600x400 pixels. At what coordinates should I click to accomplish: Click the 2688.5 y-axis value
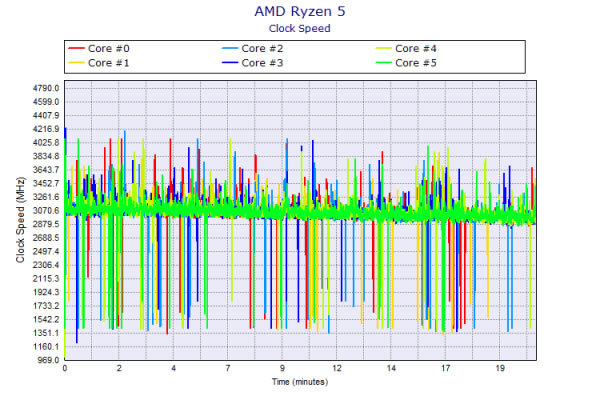click(x=46, y=238)
